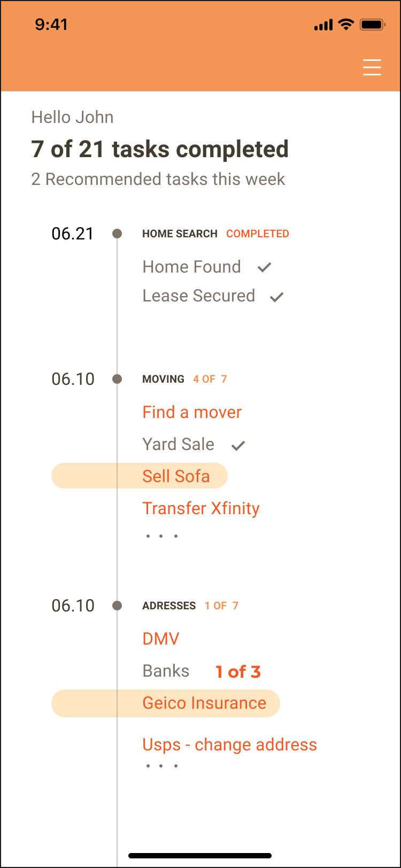Select the Moving section timeline dot
401x868 pixels.
117,379
